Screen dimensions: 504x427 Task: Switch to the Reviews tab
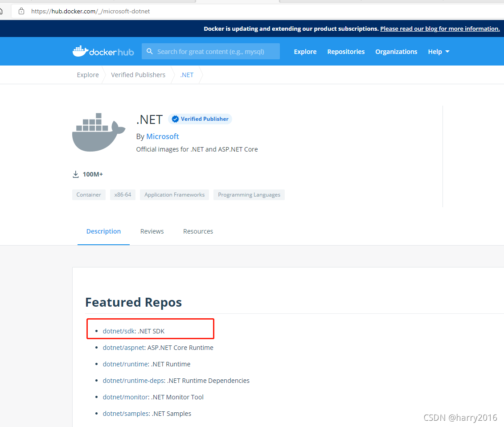pyautogui.click(x=152, y=231)
